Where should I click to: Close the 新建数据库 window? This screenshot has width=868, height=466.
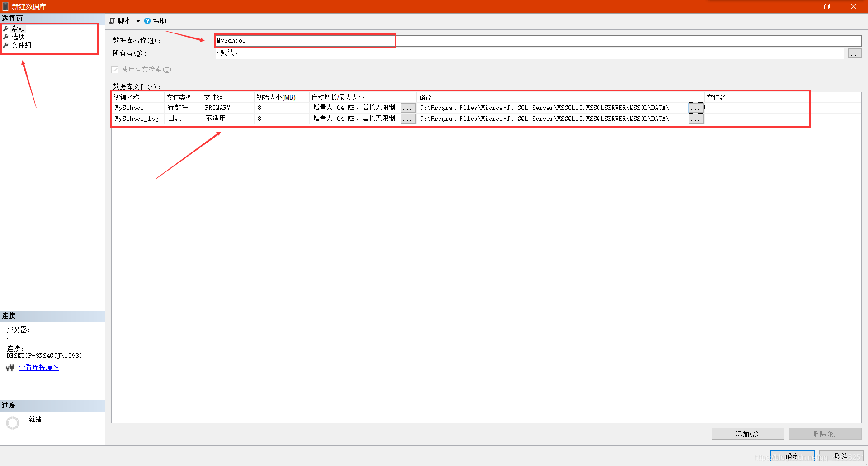click(x=854, y=6)
